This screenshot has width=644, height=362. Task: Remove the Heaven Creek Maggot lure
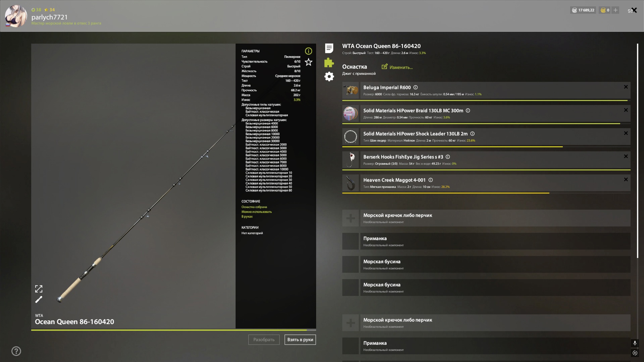(x=626, y=179)
